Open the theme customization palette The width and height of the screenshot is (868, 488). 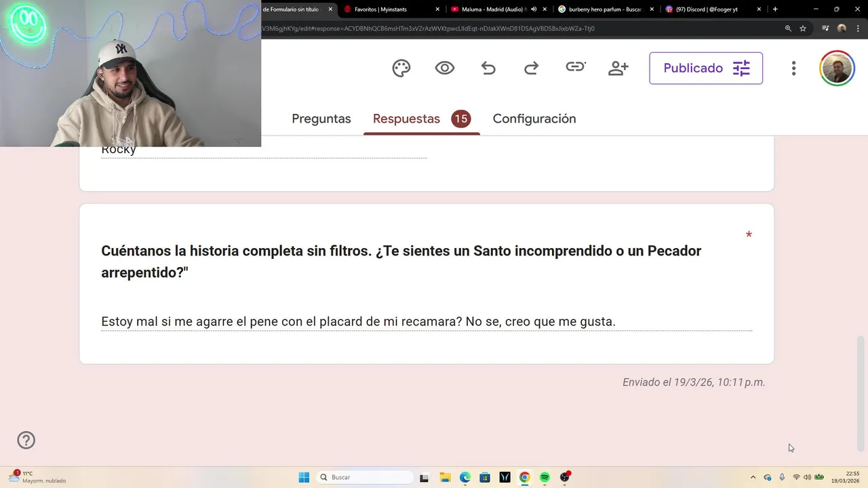click(401, 68)
